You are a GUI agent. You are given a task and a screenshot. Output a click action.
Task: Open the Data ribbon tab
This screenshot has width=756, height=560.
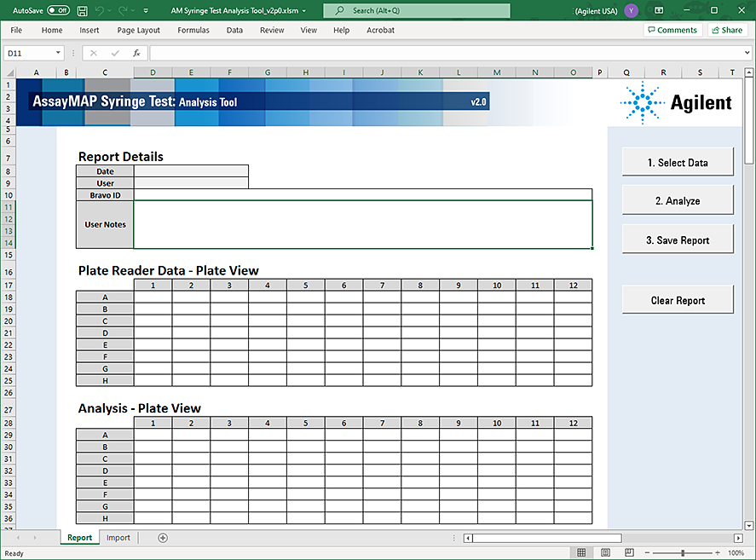pos(234,30)
